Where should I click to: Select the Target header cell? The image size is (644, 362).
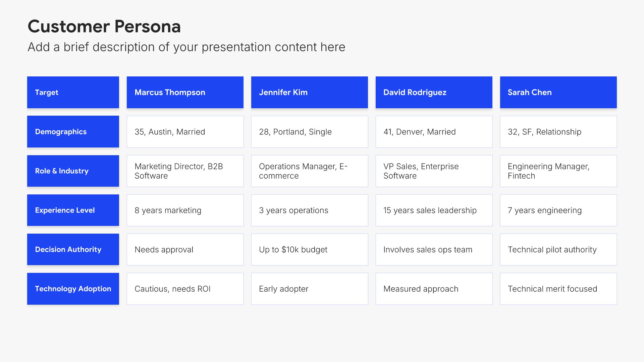point(73,92)
